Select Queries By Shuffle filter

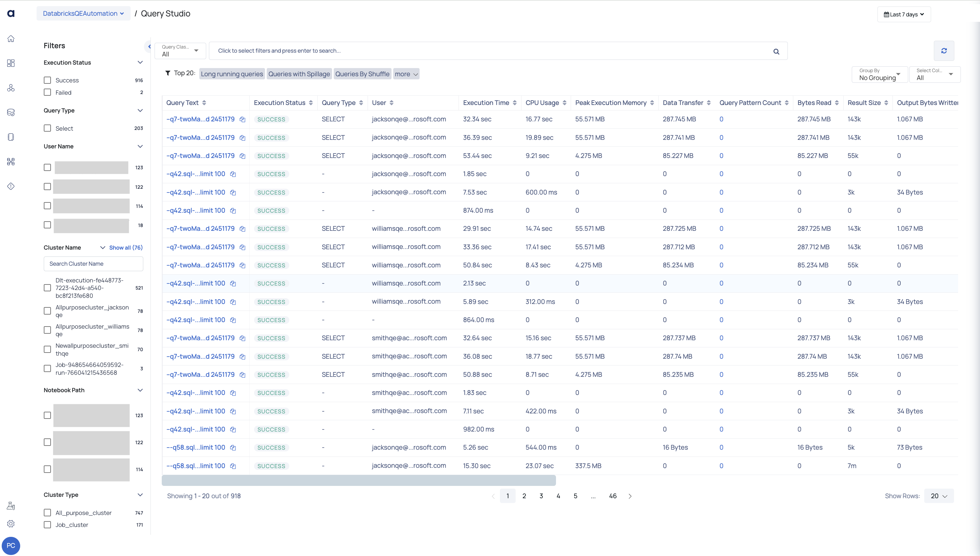coord(362,74)
